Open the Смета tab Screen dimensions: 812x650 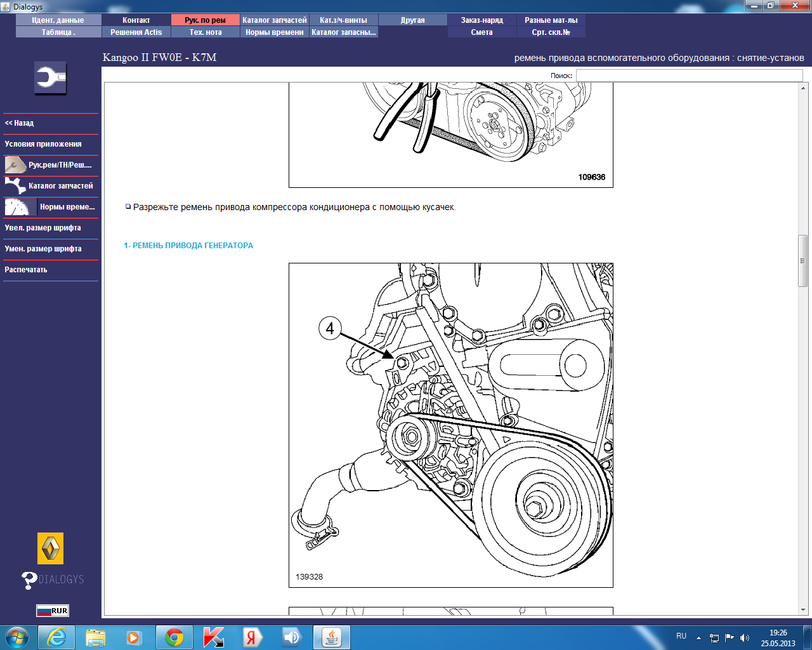point(482,32)
